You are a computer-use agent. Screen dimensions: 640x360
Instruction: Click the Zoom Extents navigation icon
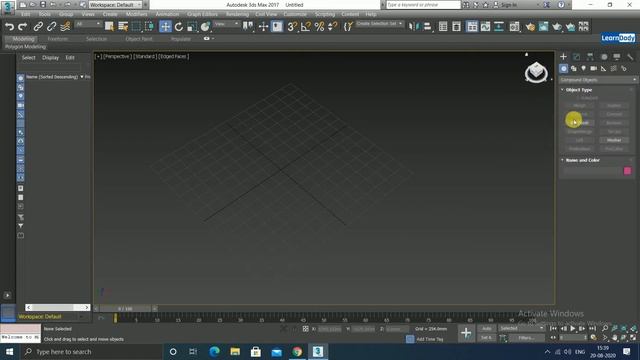coord(624,329)
